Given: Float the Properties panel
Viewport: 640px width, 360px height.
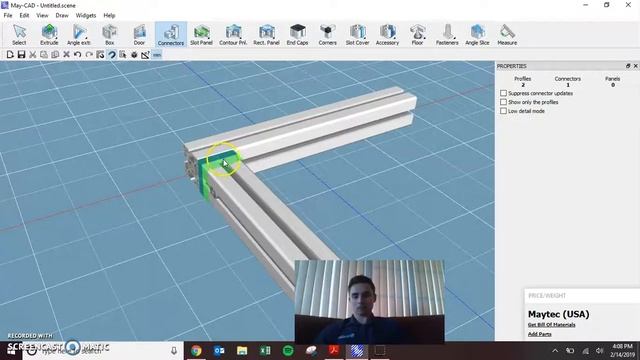Looking at the screenshot, I should 628,66.
